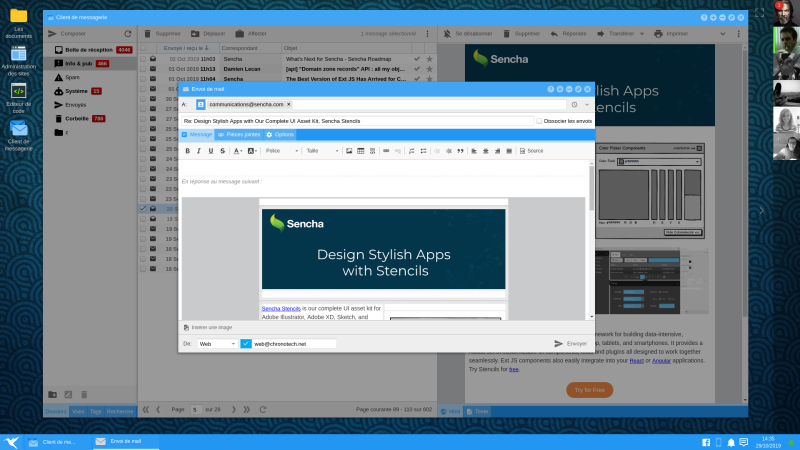800x450 pixels.
Task: Remove communications@sencha.com recipient
Action: [x=289, y=104]
